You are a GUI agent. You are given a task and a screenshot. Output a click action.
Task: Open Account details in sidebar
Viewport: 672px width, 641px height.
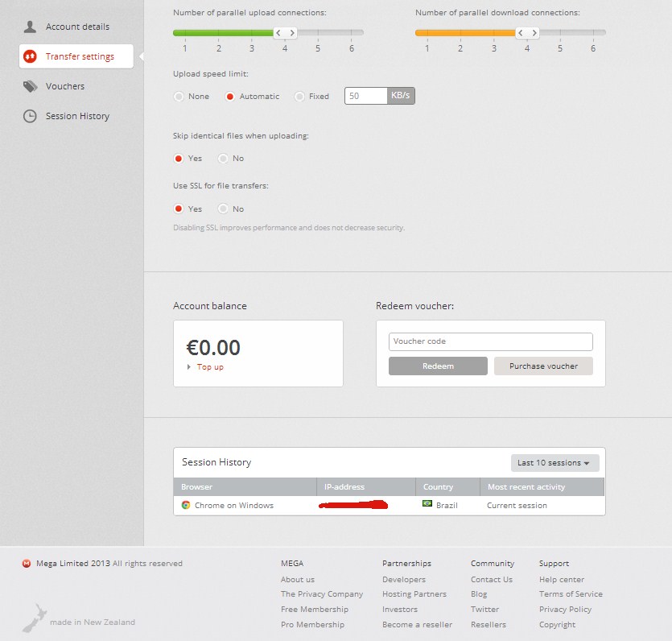tap(77, 27)
